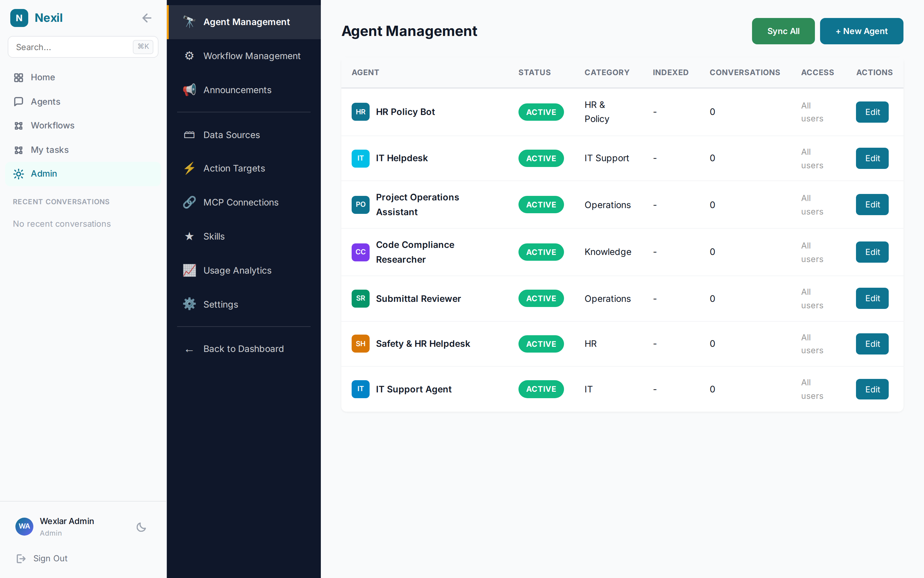
Task: Click the Nexil logo icon
Action: (x=19, y=18)
